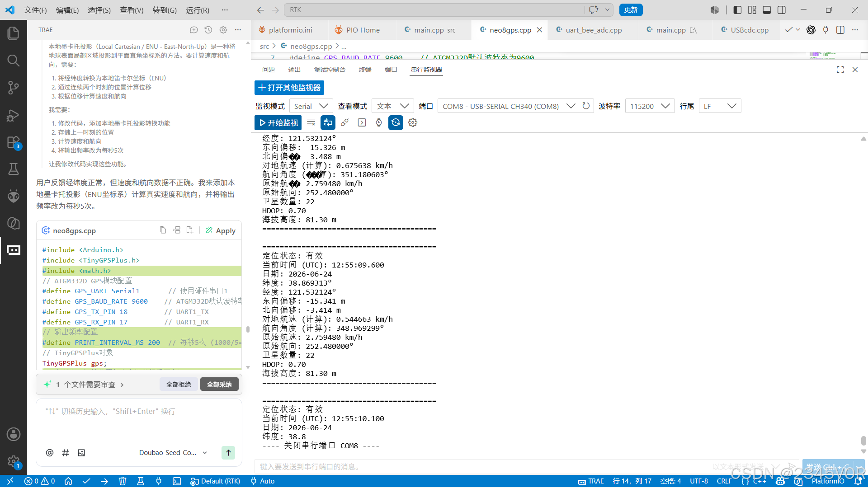Switch to the 终端 panel tab

point(365,70)
